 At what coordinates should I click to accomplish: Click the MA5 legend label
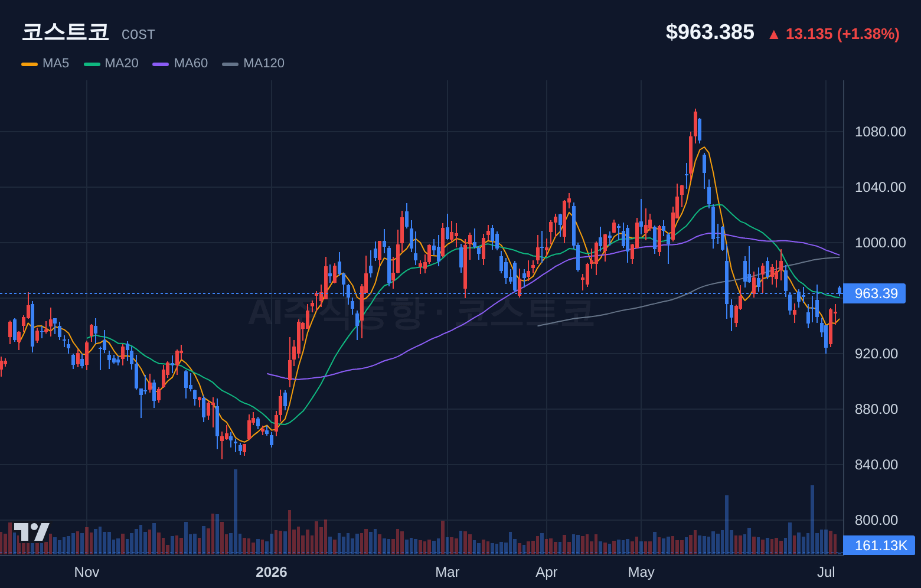pyautogui.click(x=55, y=63)
